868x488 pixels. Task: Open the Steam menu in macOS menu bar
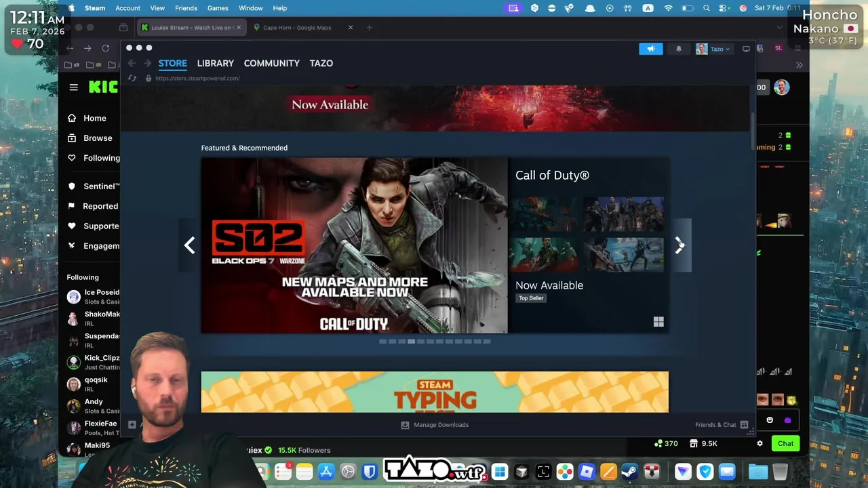coord(95,8)
